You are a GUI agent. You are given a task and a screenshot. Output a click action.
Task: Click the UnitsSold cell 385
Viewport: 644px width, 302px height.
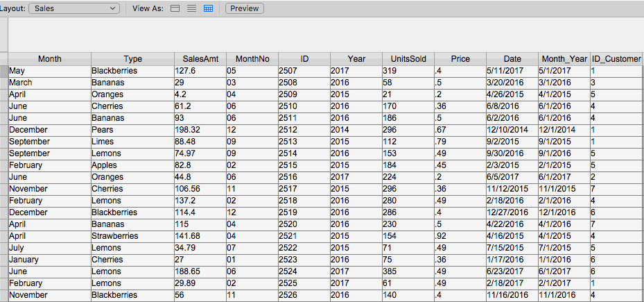tap(408, 271)
